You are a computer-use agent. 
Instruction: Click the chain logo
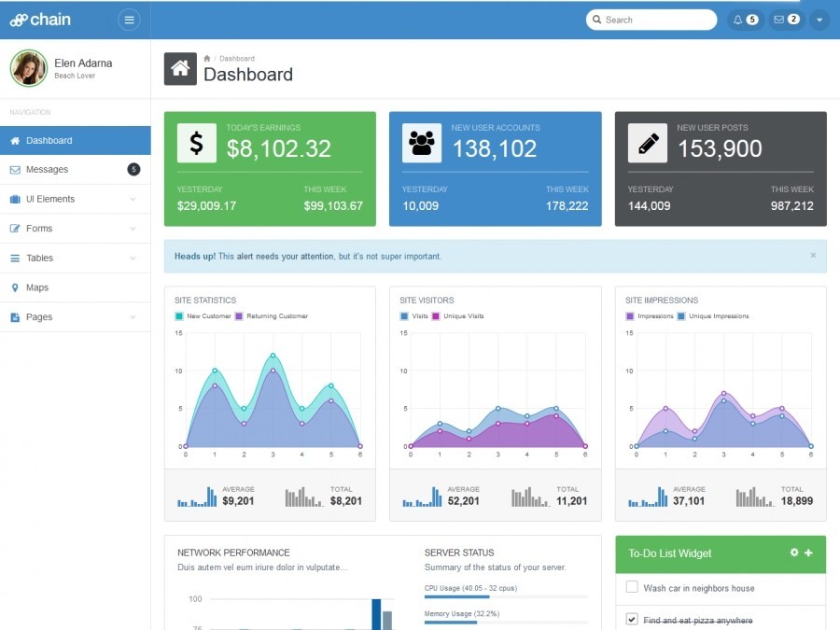tap(40, 20)
